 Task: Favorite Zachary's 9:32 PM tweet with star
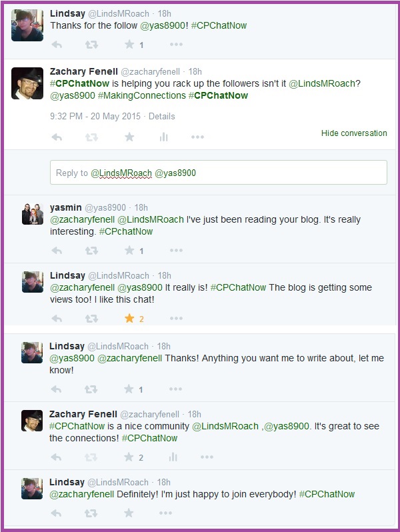[x=129, y=137]
